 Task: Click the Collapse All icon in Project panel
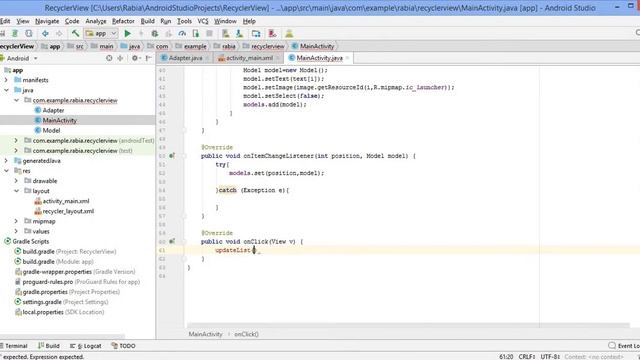[120, 58]
